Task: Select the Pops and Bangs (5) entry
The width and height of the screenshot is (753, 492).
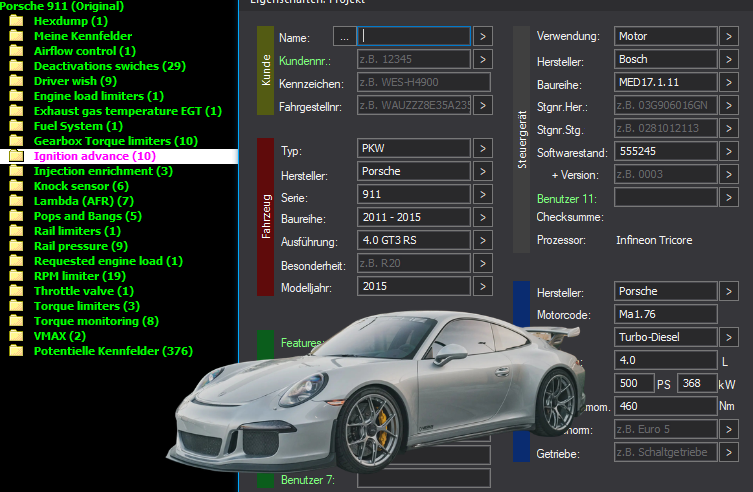Action: pos(88,216)
